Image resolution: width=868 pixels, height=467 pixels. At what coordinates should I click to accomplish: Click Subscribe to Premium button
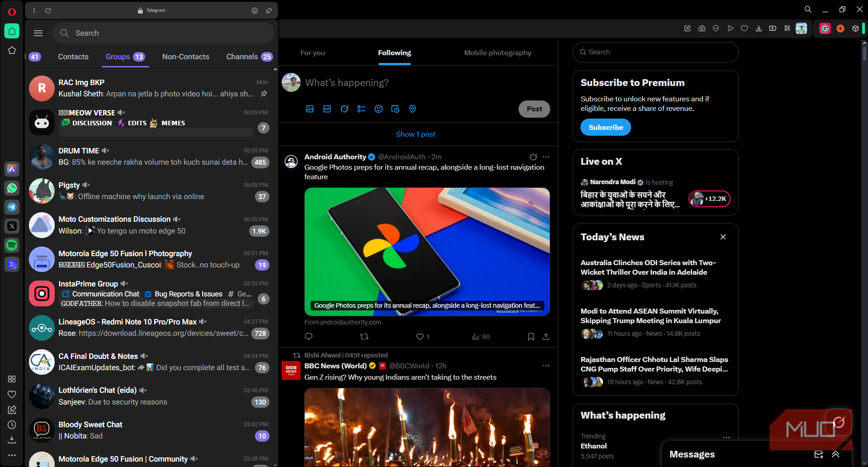point(606,128)
